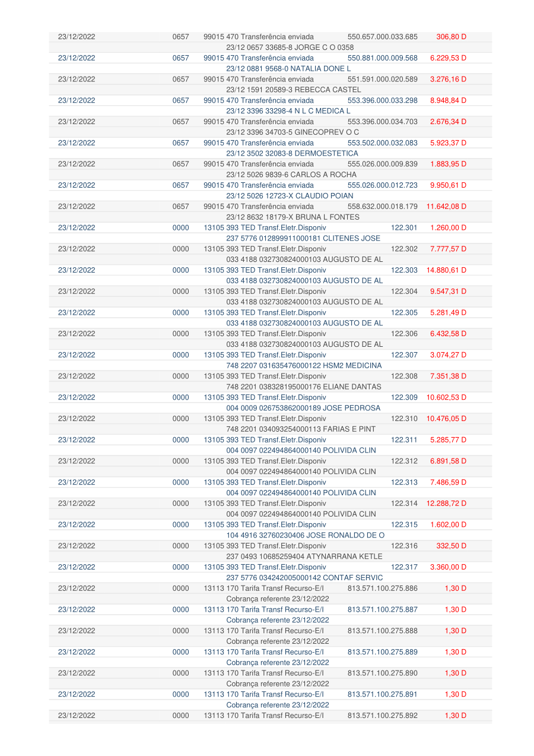
Task: Click document number 550.881.000.009.568
Action: pos(382,58)
